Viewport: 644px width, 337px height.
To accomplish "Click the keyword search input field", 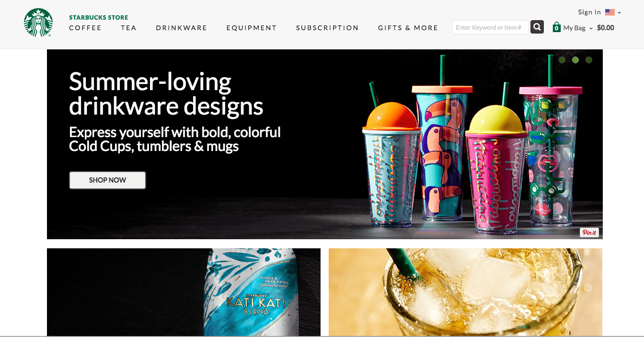I will coord(490,27).
